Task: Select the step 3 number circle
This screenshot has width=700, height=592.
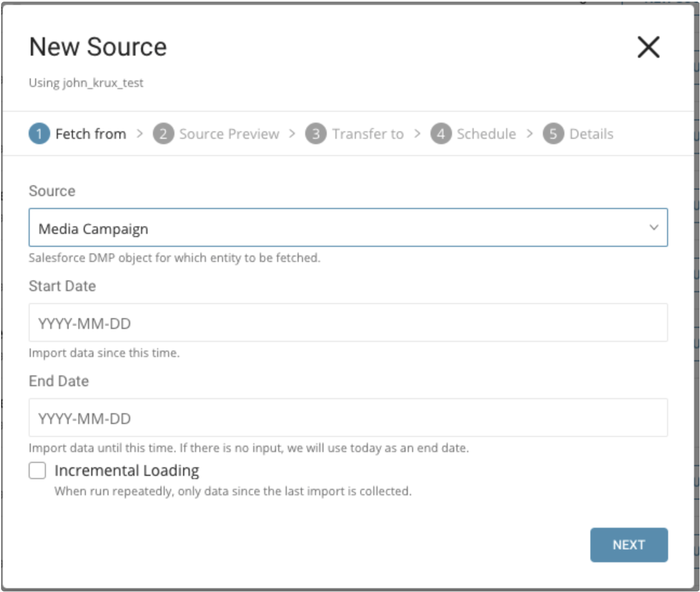Action: coord(316,134)
